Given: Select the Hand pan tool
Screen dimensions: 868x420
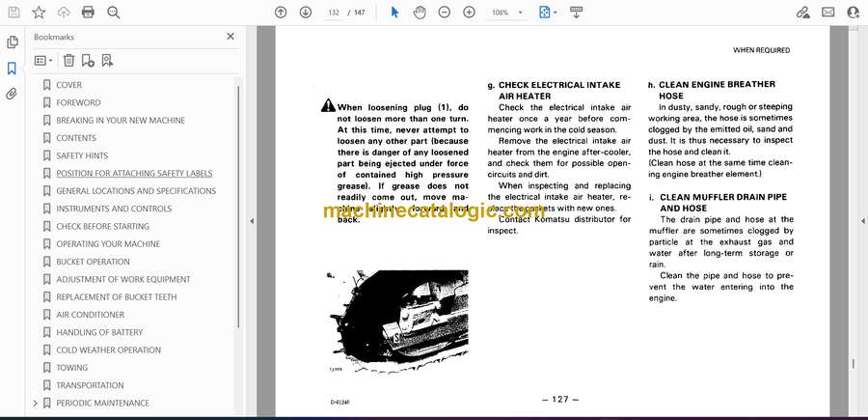Looking at the screenshot, I should pyautogui.click(x=420, y=13).
